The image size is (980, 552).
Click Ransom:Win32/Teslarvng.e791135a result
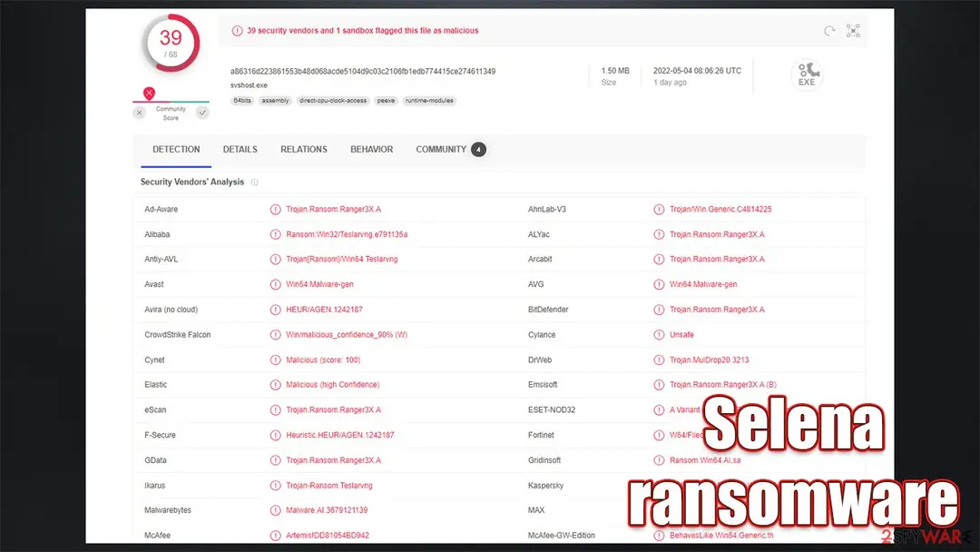347,234
